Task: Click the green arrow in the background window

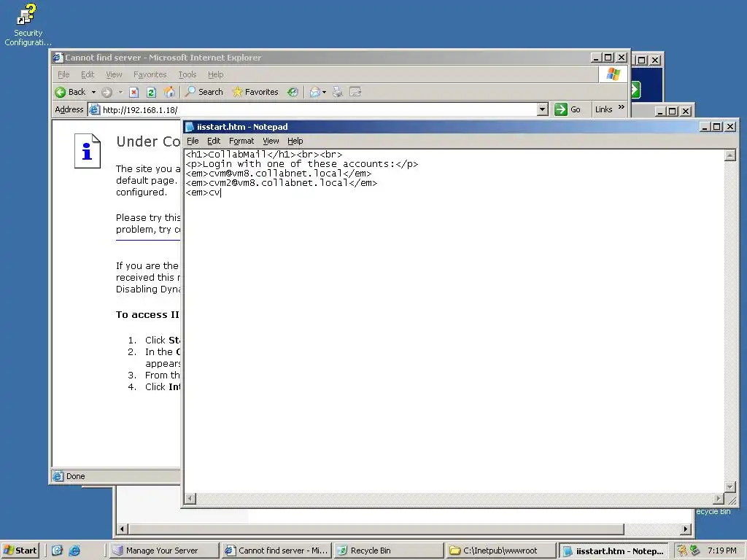Action: (635, 90)
